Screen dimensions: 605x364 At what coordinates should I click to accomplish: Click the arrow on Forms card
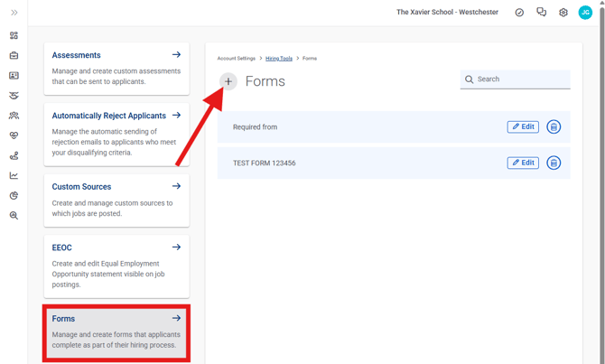click(176, 318)
